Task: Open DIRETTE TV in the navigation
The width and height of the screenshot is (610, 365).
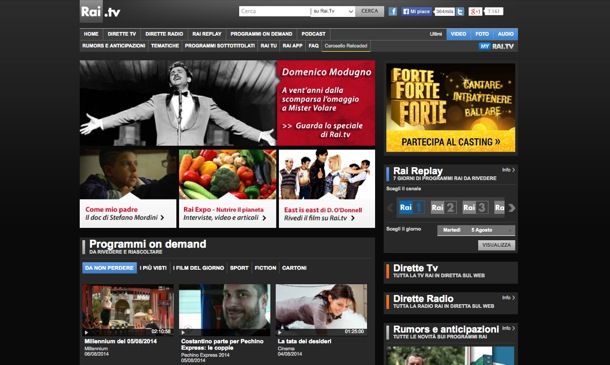Action: tap(122, 34)
